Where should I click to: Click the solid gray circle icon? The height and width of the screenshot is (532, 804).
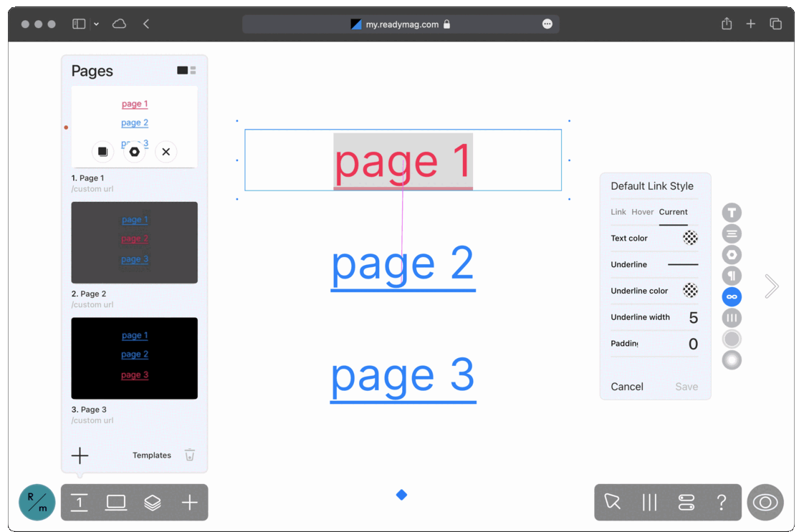732,339
